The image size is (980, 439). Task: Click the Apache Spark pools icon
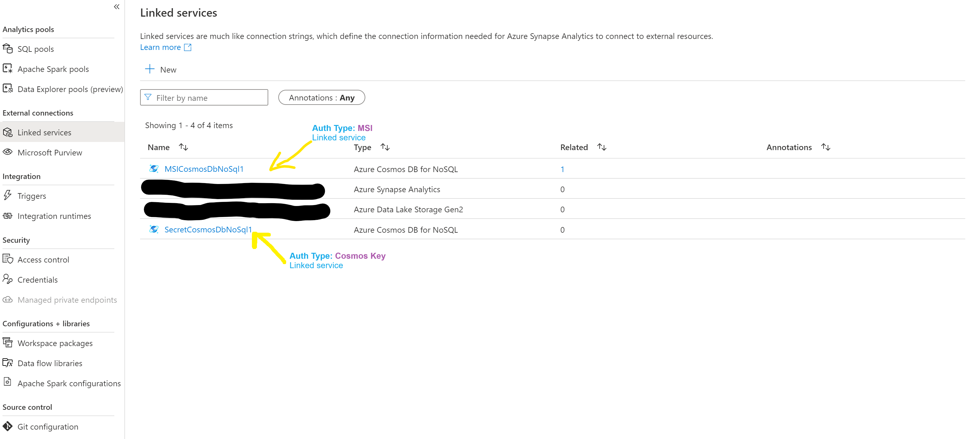point(8,69)
